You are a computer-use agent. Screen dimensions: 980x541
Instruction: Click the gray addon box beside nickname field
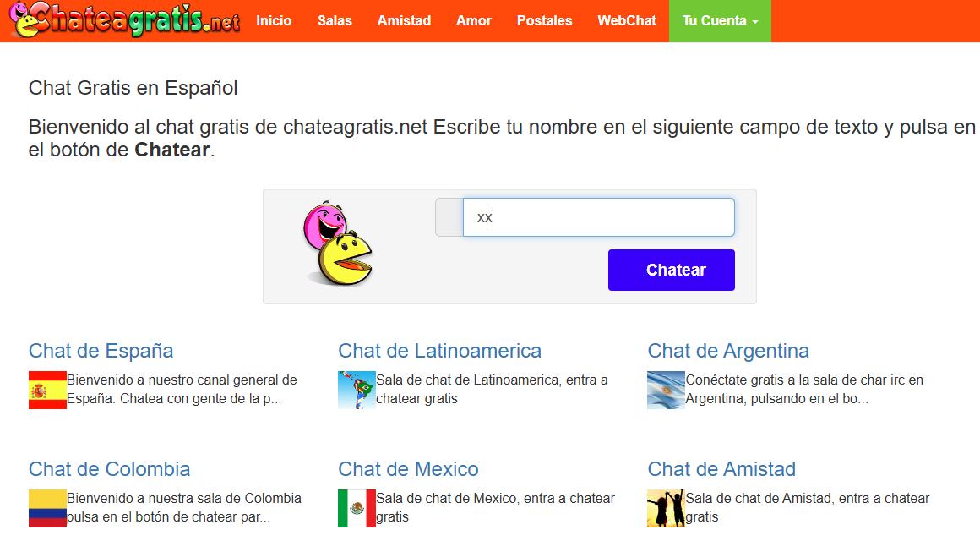coord(449,217)
